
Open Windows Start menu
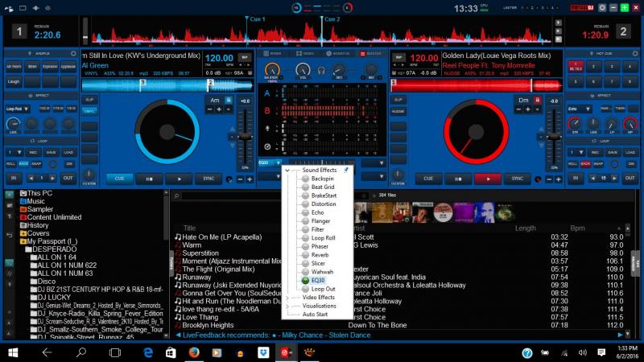click(13, 352)
